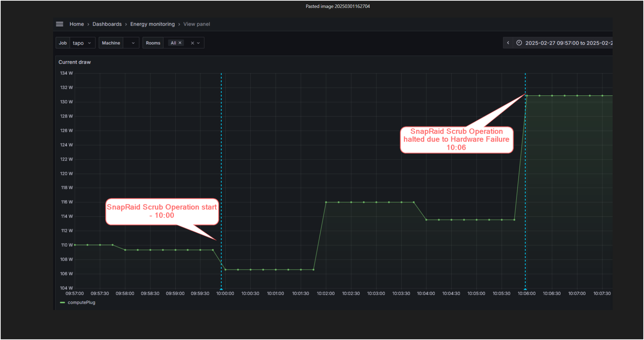This screenshot has width=644, height=340.
Task: Open the Grafana navigation hamburger menu
Action: (59, 24)
